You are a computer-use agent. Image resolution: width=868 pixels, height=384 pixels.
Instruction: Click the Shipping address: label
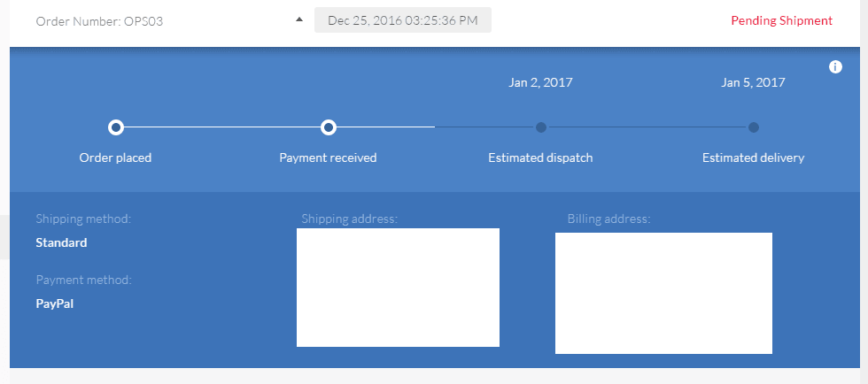tap(350, 219)
